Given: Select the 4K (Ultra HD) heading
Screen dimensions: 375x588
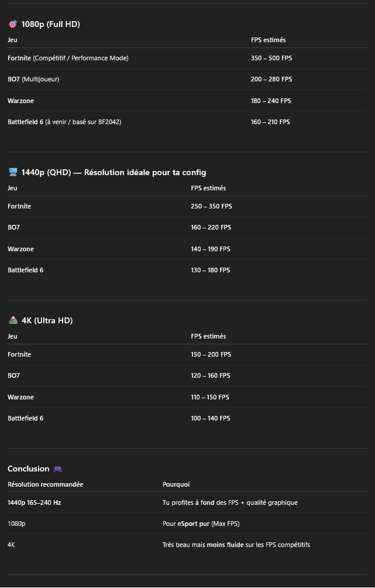Looking at the screenshot, I should point(47,320).
